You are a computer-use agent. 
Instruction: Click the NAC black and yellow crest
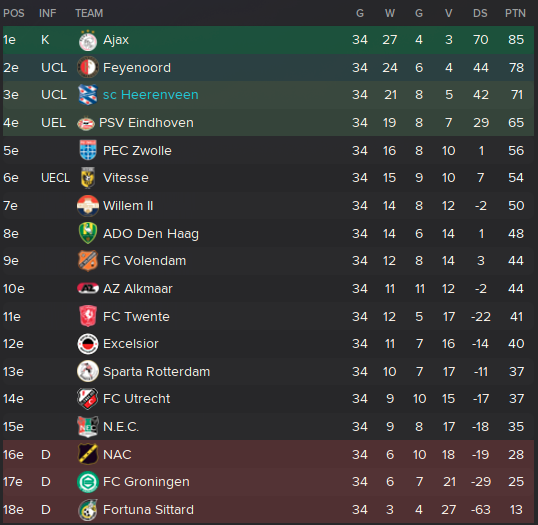coord(88,454)
